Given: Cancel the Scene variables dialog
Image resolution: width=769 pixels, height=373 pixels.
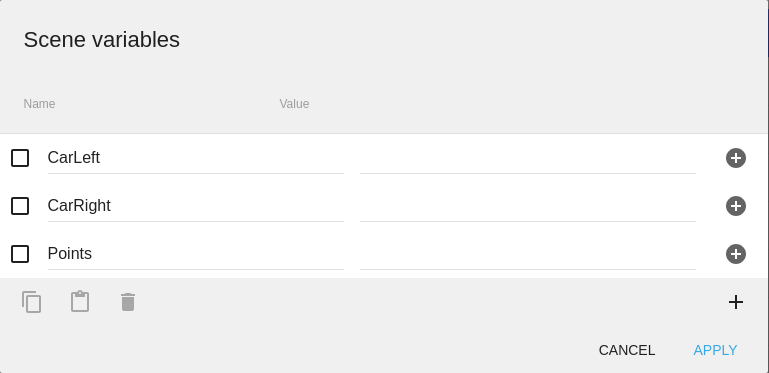Looking at the screenshot, I should coord(627,350).
